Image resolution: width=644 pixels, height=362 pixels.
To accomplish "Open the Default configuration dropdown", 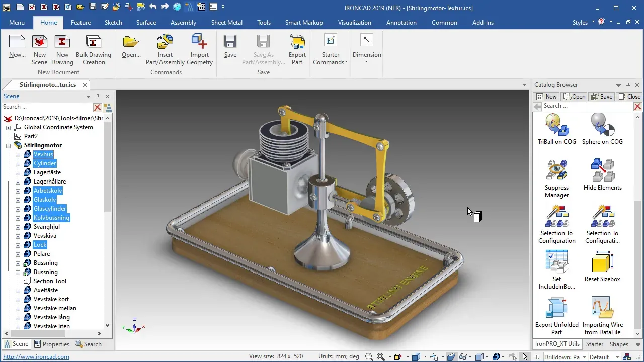I will point(606,357).
